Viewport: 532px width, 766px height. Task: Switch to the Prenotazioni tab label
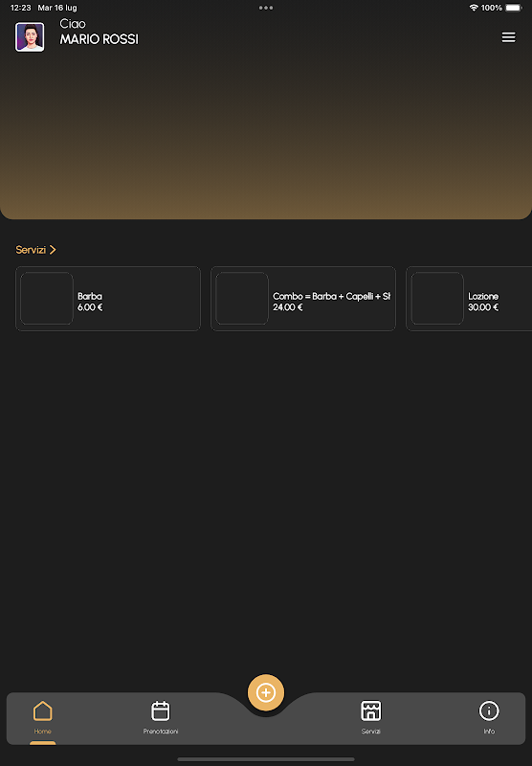pyautogui.click(x=161, y=732)
